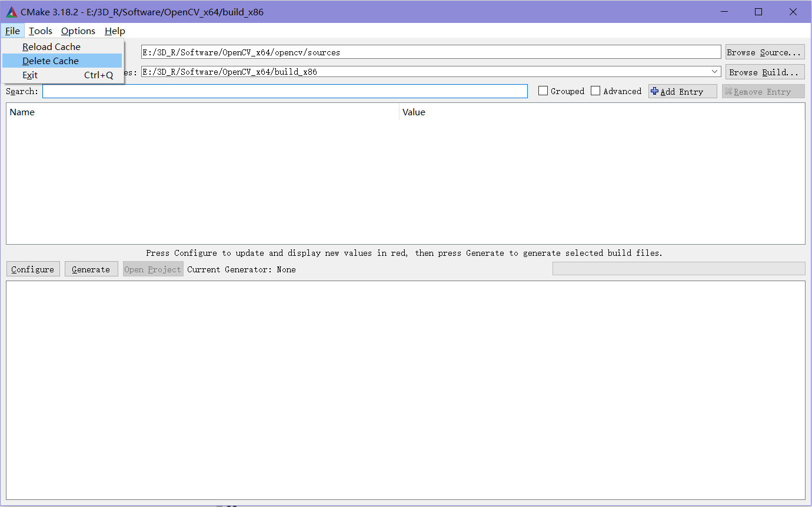
Task: Click the Browse Source button
Action: 764,52
